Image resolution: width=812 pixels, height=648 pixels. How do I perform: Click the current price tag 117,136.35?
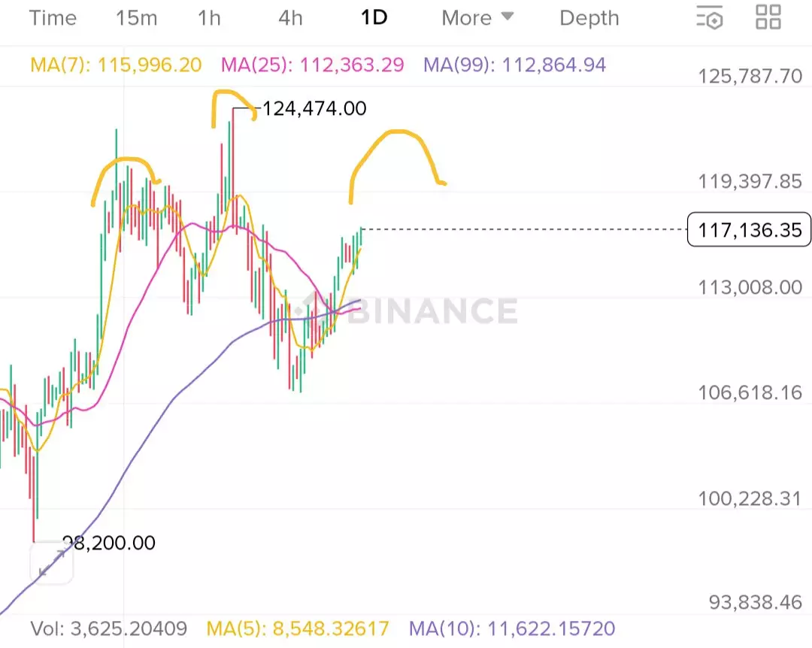coord(750,230)
